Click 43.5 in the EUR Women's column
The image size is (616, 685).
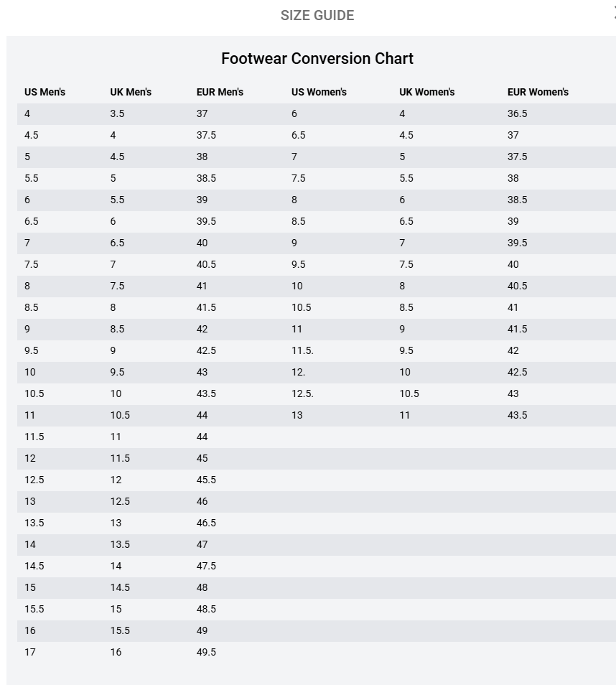tap(517, 415)
